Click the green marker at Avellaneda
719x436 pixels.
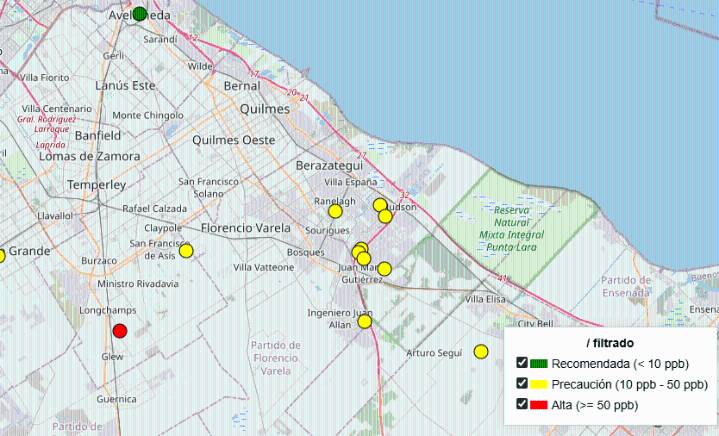(140, 14)
